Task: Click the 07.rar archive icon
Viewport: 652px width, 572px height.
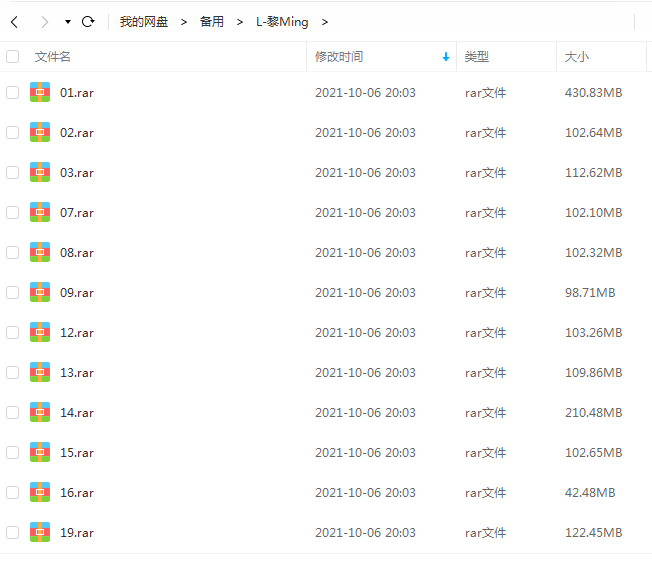Action: pyautogui.click(x=40, y=212)
